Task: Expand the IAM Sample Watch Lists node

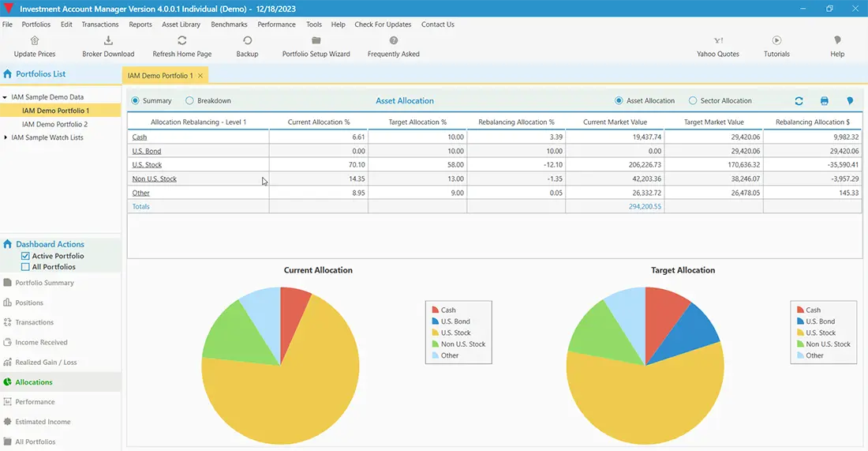Action: (x=5, y=137)
